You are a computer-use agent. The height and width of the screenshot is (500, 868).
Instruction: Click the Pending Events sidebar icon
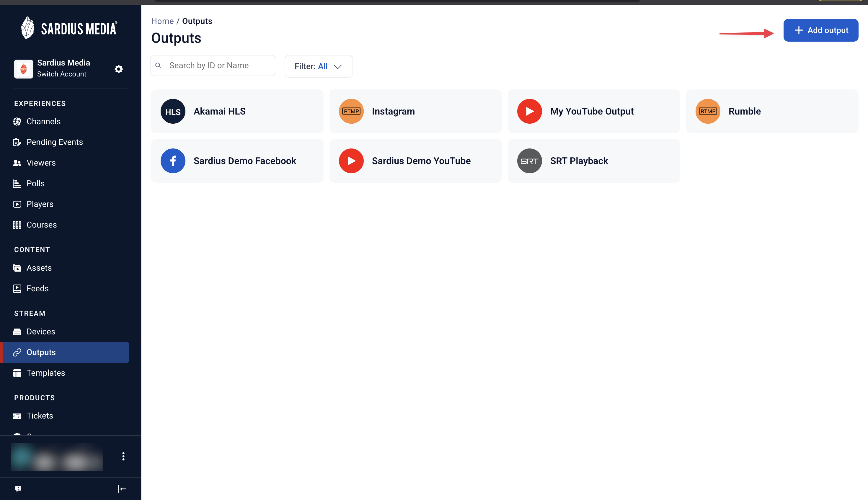[x=17, y=142]
